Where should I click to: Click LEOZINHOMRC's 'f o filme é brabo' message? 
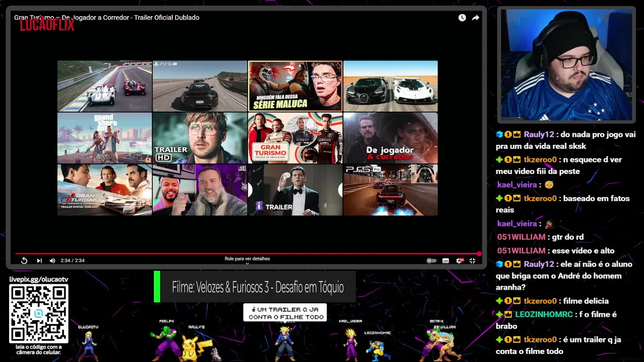pos(556,320)
